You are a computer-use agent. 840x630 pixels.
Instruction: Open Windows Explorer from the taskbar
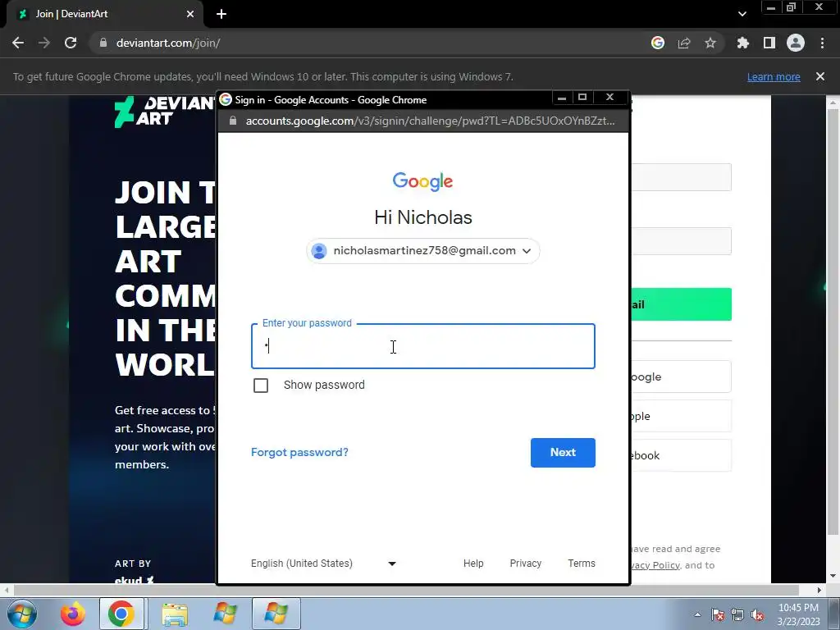point(175,614)
